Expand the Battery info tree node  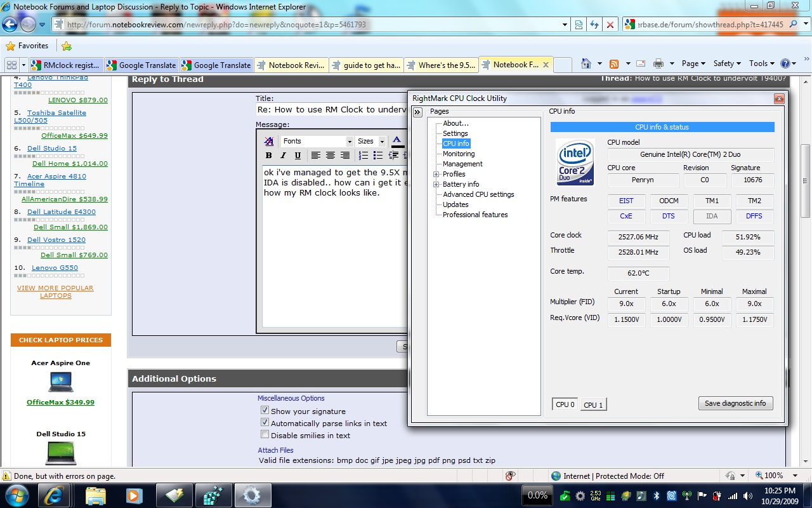pos(436,184)
